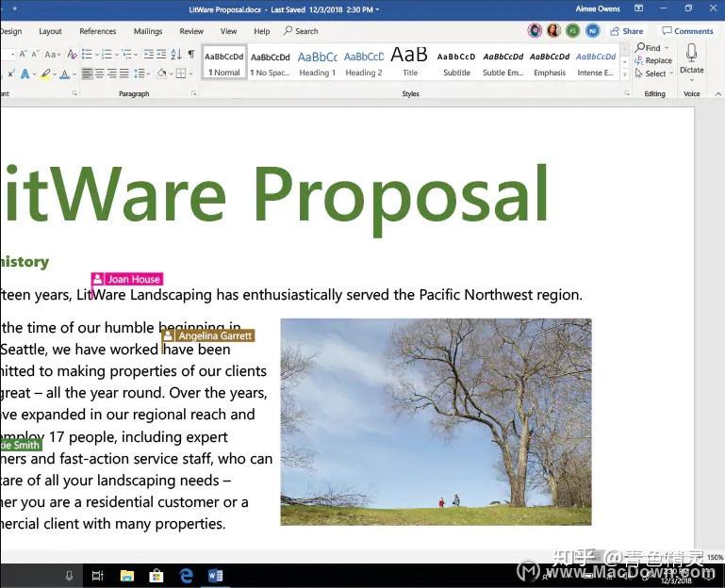The width and height of the screenshot is (725, 588).
Task: Open File Explorer from the taskbar
Action: 126,576
